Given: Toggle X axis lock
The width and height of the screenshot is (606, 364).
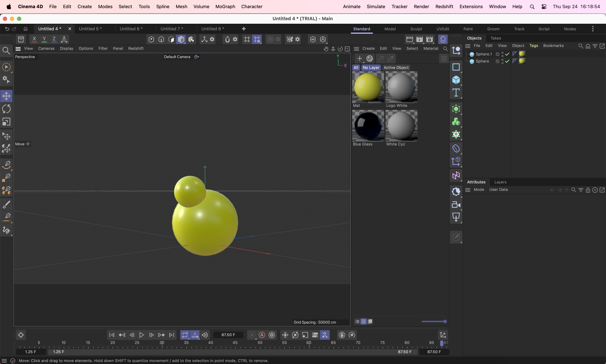Looking at the screenshot, I should coord(34,39).
